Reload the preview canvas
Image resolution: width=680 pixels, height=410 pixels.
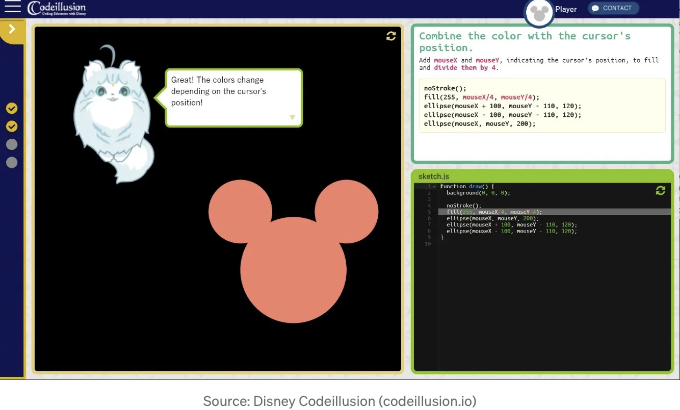pos(391,36)
